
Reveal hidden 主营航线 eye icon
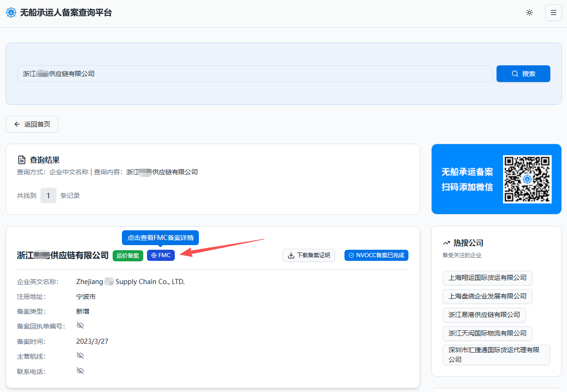[x=80, y=356]
